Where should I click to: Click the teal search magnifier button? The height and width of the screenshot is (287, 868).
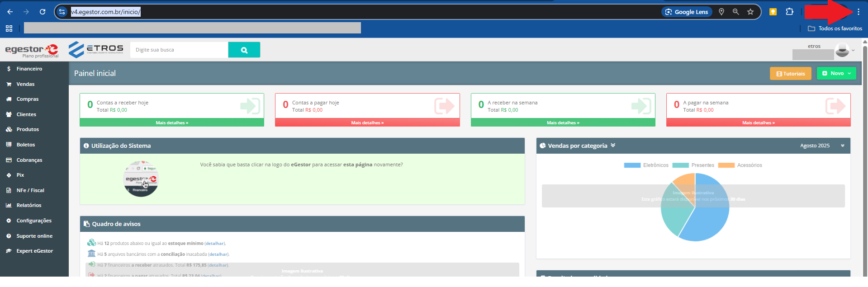tap(244, 50)
